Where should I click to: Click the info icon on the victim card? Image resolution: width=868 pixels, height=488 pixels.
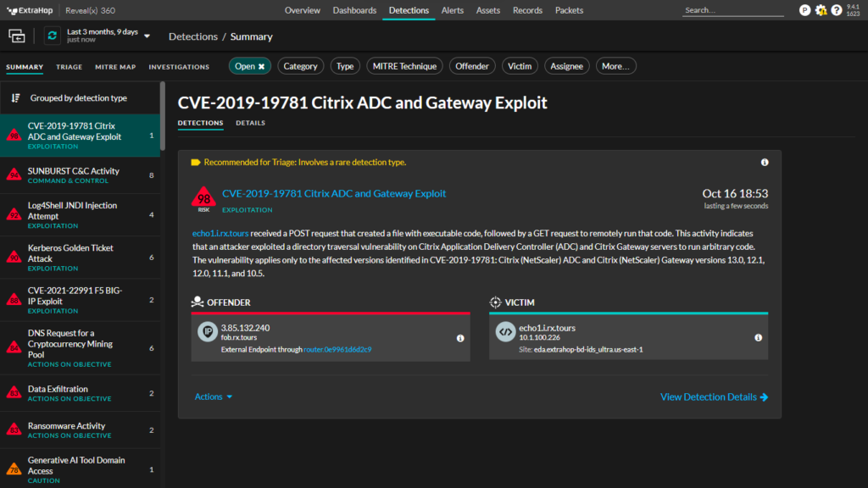pyautogui.click(x=759, y=337)
